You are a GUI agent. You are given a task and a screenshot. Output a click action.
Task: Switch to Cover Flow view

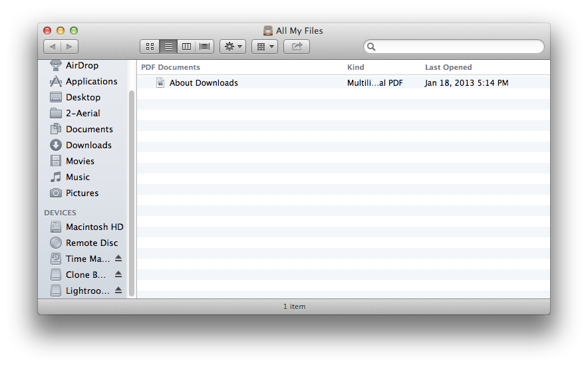(x=205, y=47)
